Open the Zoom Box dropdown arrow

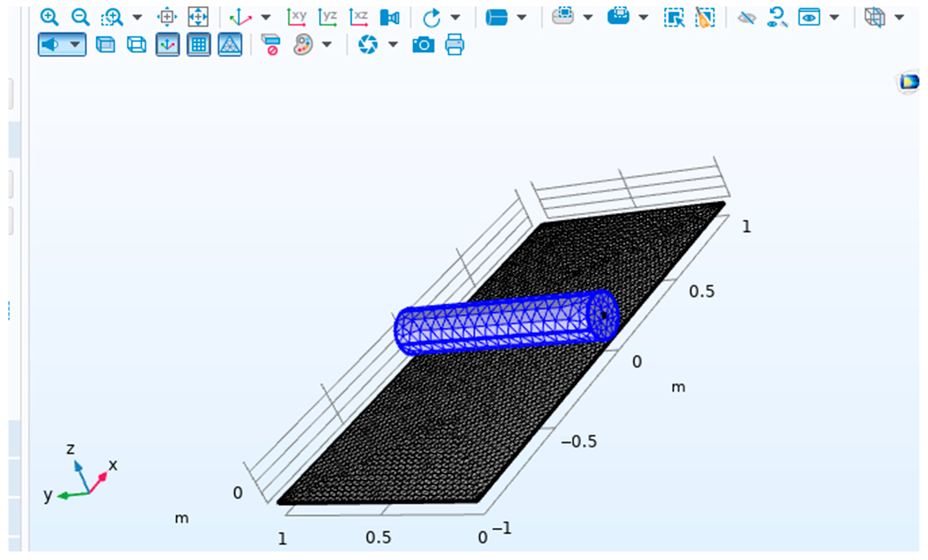(138, 17)
